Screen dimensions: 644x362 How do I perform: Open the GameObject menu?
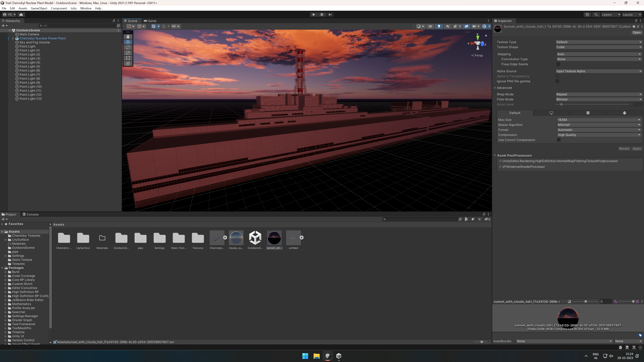point(39,8)
